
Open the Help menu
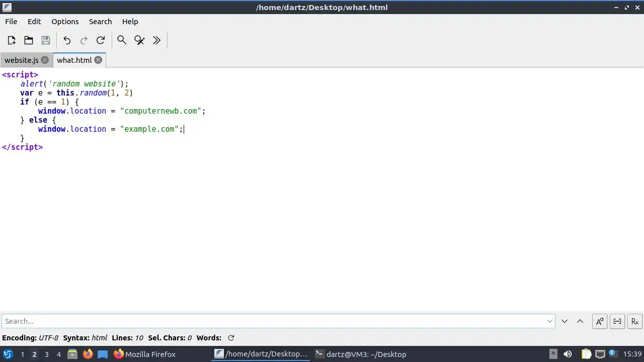[130, 22]
